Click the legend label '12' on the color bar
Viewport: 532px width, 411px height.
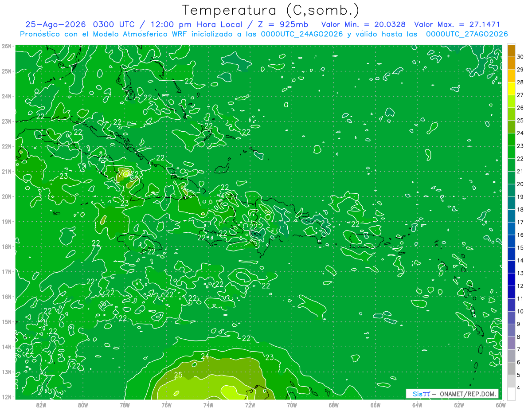pyautogui.click(x=520, y=286)
